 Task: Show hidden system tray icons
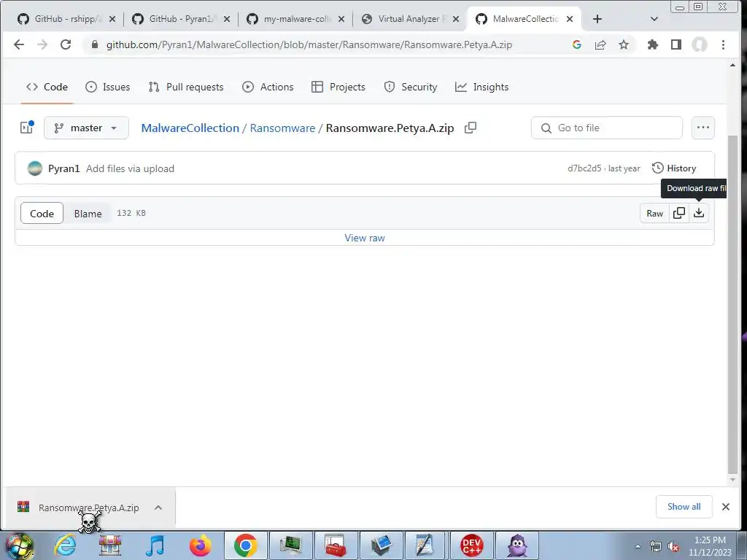638,547
